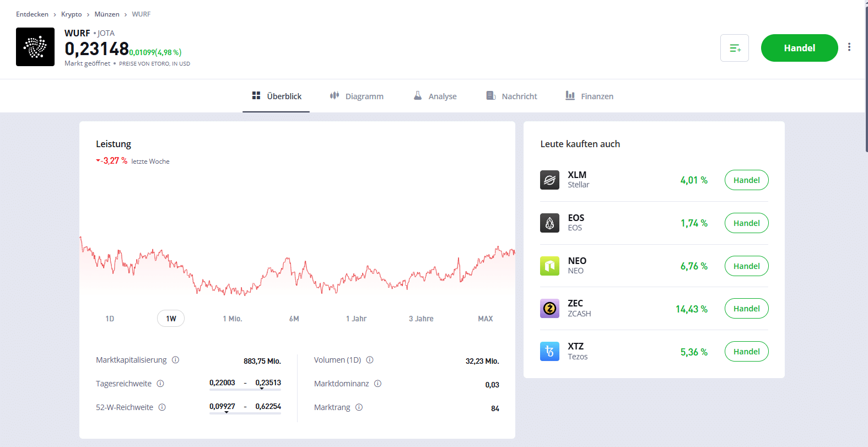The image size is (868, 447).
Task: Click the EOS 1,74 % change value
Action: 694,223
